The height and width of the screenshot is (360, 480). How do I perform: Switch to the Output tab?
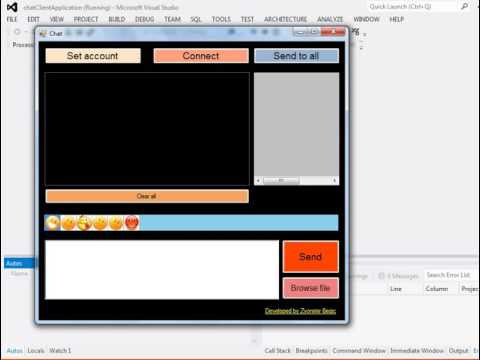pyautogui.click(x=459, y=351)
